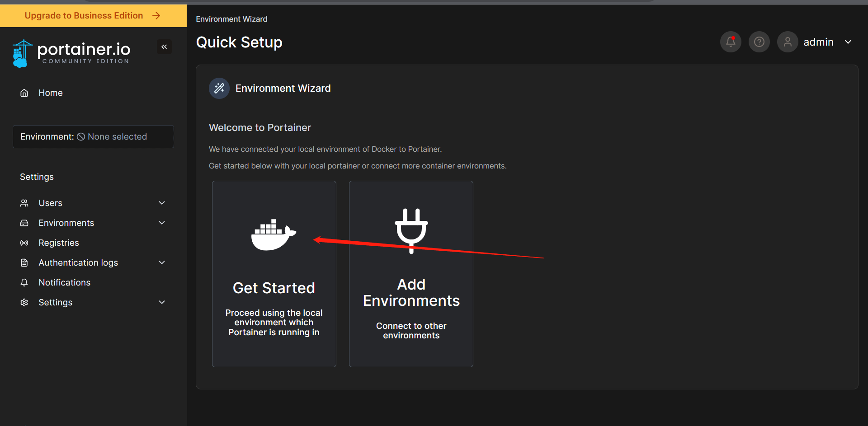Click the Registries broadcast icon
This screenshot has height=426, width=868.
(x=24, y=243)
